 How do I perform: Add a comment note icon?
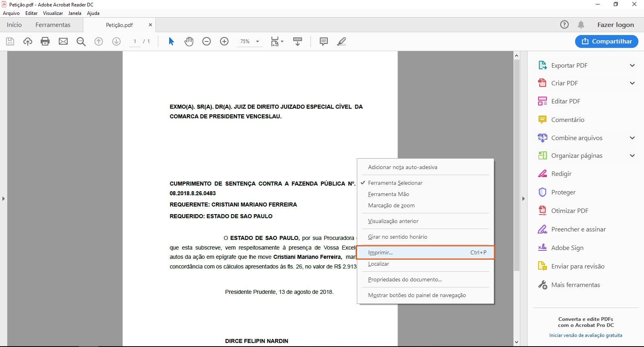pos(323,41)
